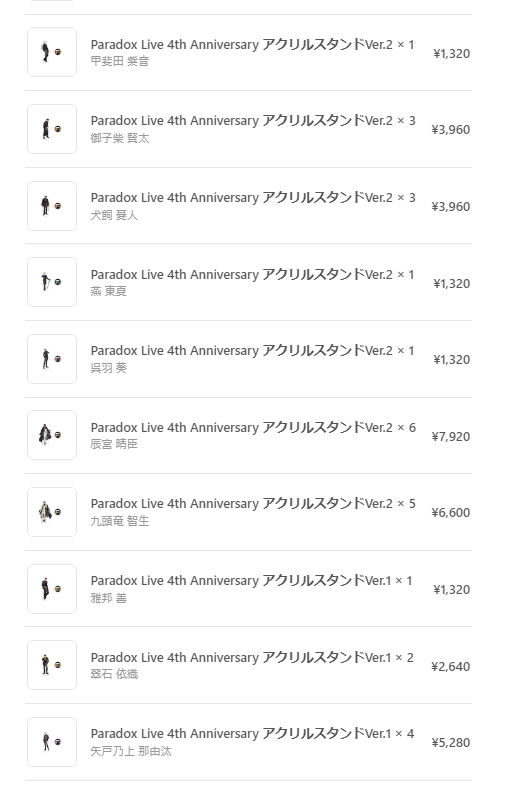Click the character name 辰宮 晴臣
The image size is (527, 786).
(x=114, y=444)
